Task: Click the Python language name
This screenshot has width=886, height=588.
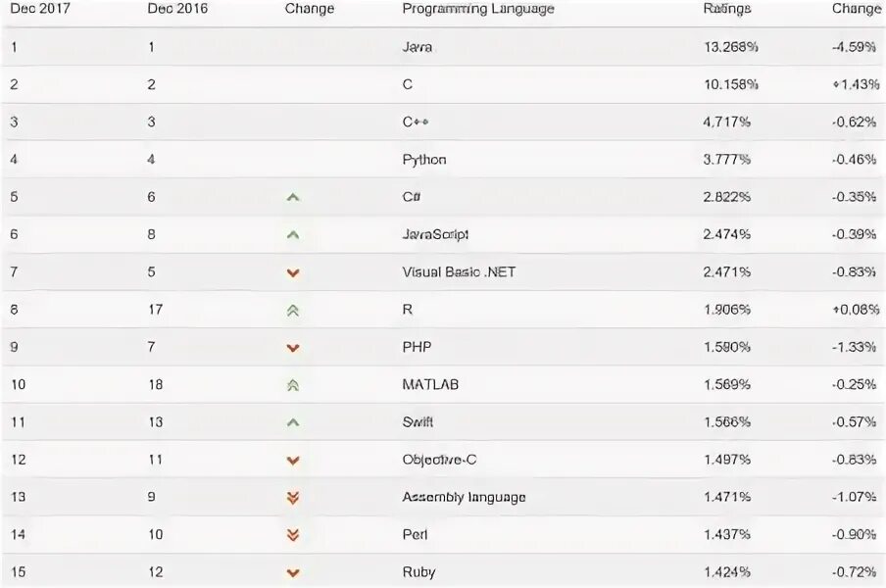Action: 424,160
